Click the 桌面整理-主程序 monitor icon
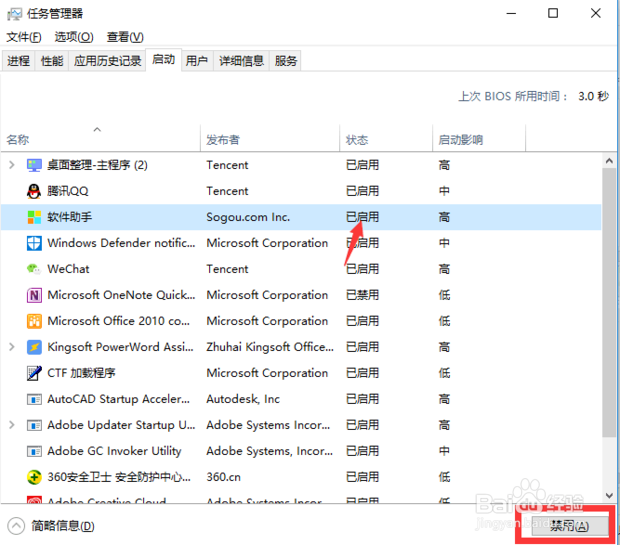 (x=34, y=165)
